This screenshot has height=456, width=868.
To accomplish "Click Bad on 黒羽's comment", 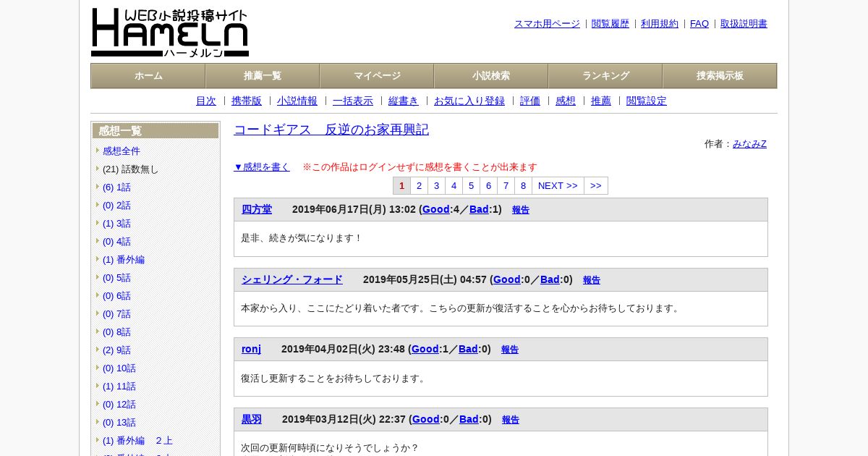I will click(469, 419).
